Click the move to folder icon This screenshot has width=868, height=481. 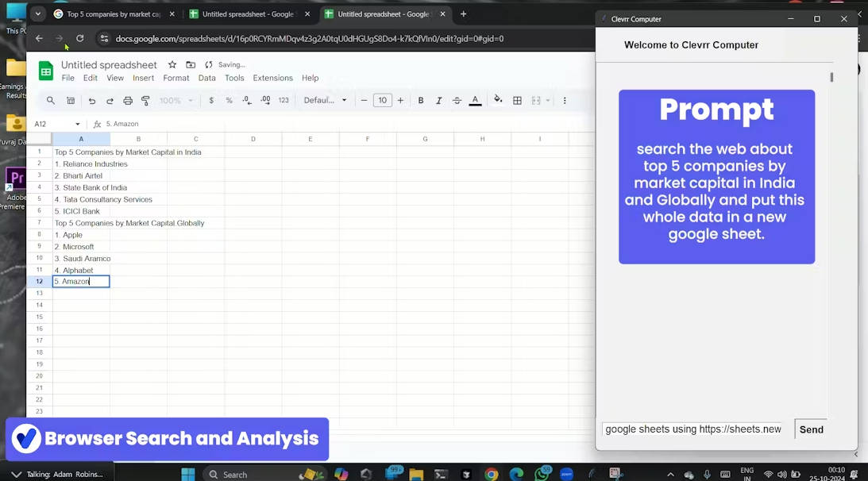[x=191, y=65]
